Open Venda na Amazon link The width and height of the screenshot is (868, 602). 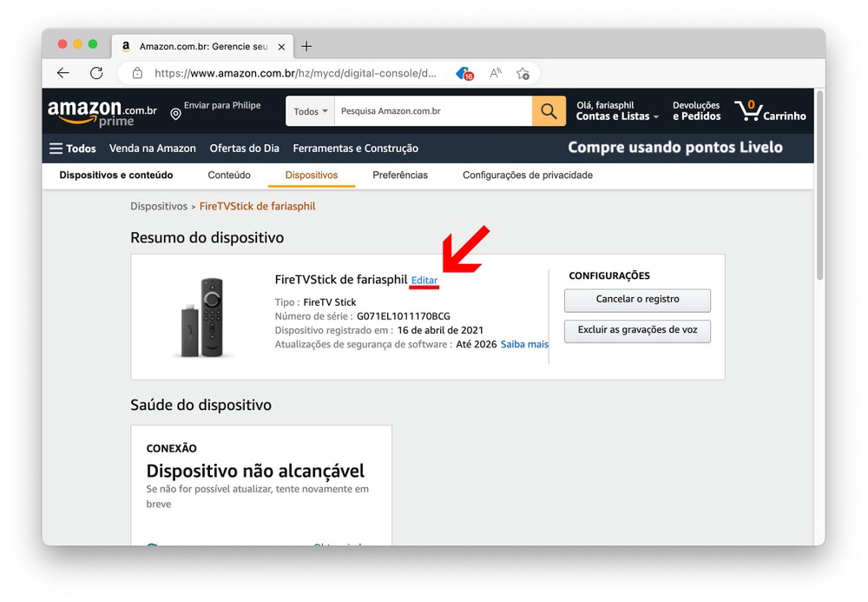(152, 149)
